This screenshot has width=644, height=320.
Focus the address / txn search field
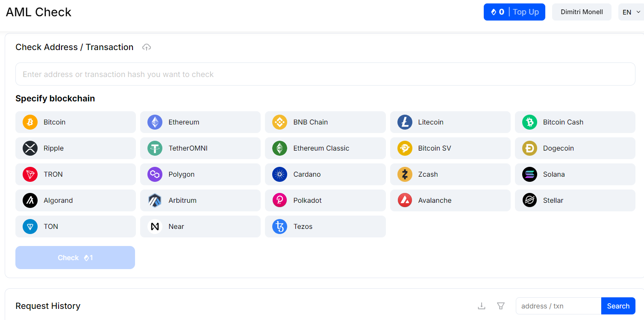click(559, 306)
